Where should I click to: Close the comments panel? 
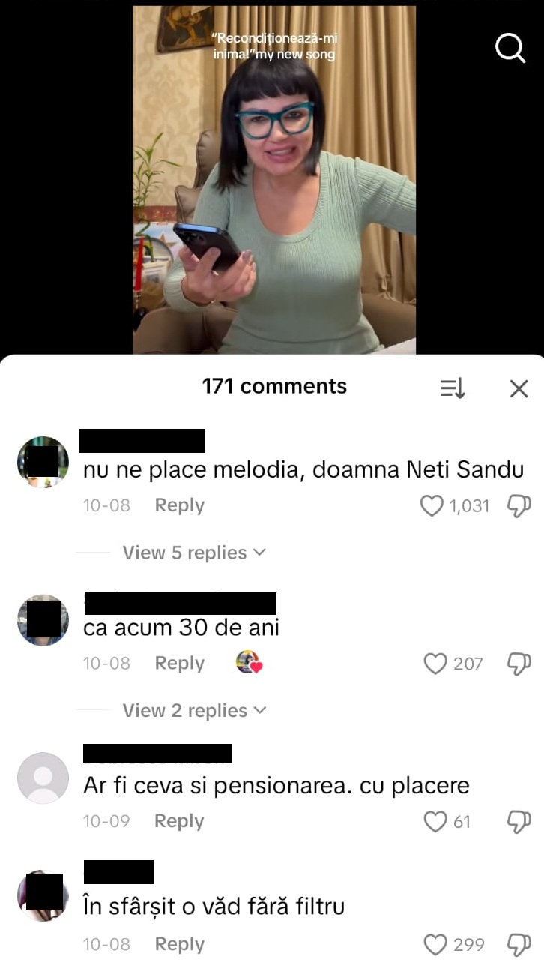click(519, 388)
